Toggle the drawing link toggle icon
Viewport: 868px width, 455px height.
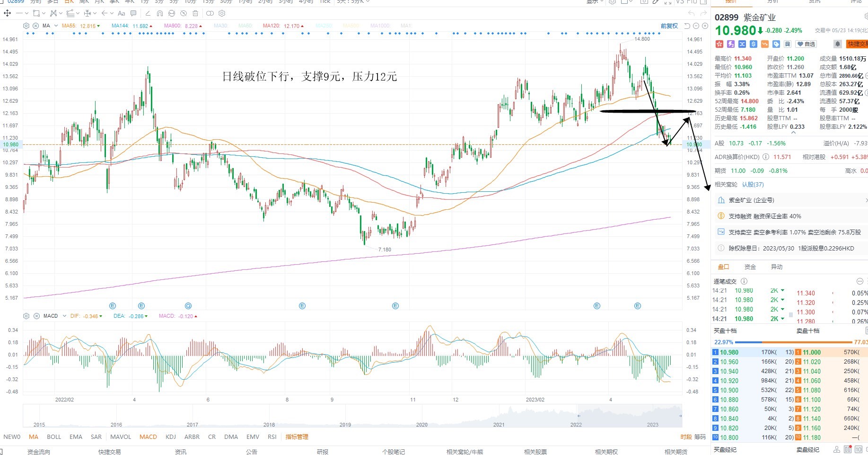[210, 13]
